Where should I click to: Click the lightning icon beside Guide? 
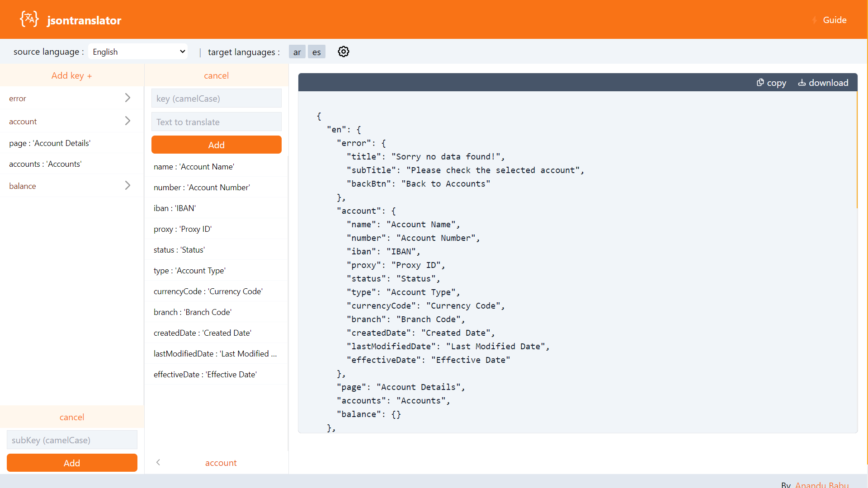pos(815,20)
